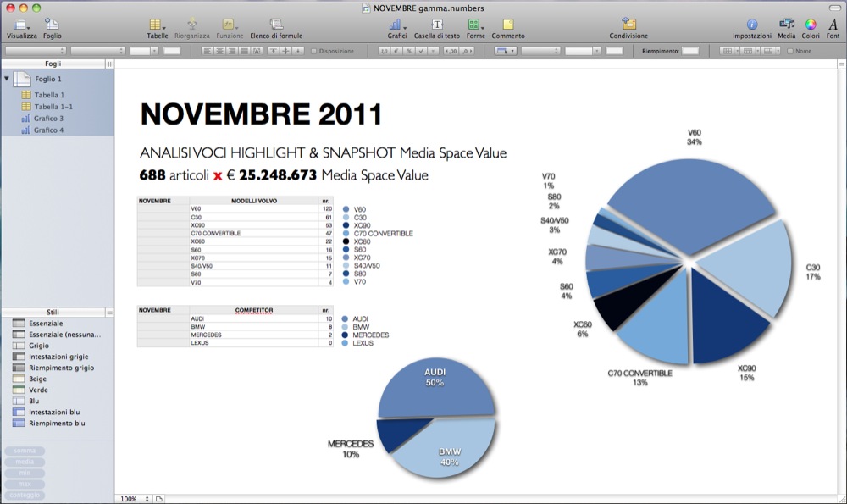Viewport: 847px width, 504px height.
Task: Click the Condivisione sharing icon
Action: [x=628, y=25]
